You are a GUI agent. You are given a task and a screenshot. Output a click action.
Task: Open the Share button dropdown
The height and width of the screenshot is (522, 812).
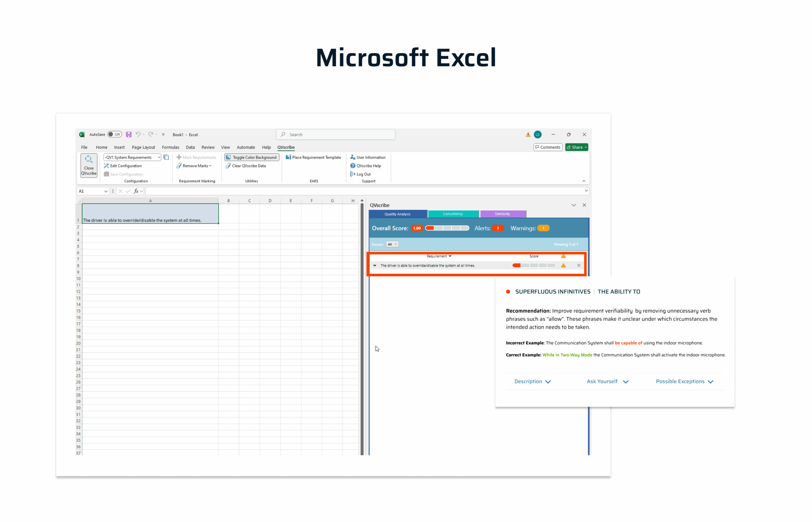[x=576, y=147]
